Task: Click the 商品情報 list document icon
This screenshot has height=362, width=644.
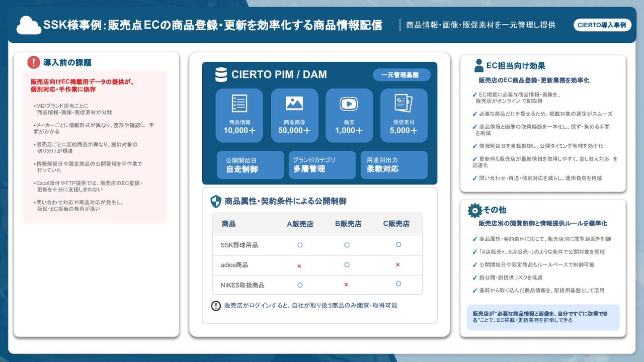Action: point(239,103)
